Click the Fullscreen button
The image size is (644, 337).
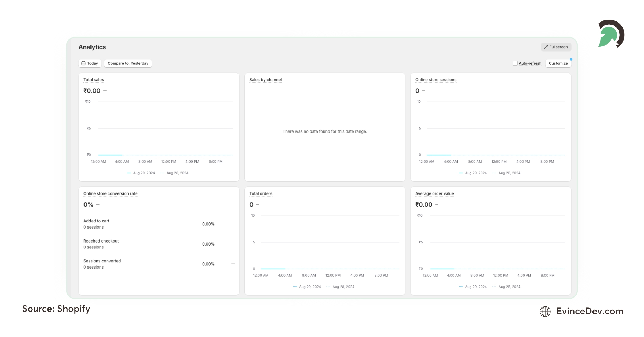[x=556, y=47]
